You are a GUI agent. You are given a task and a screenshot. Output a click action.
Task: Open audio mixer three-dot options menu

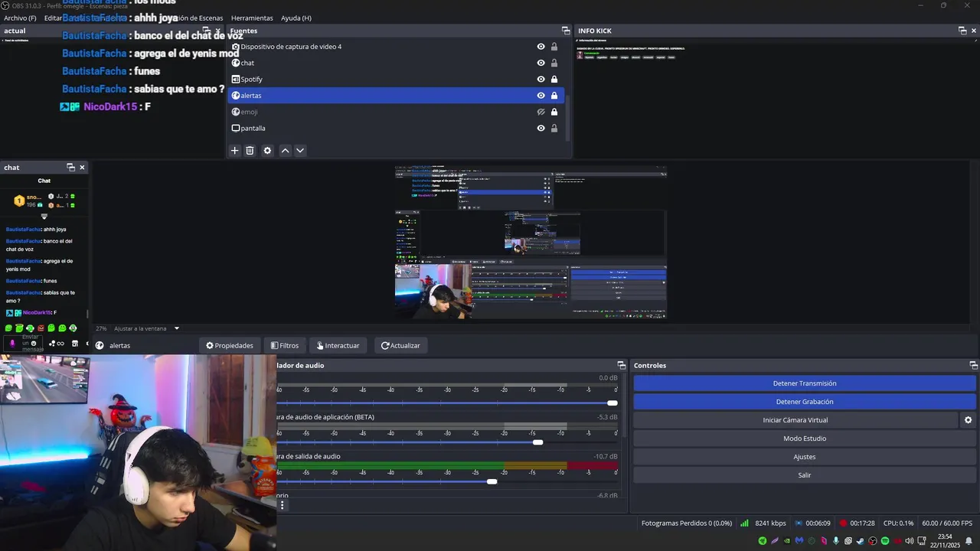tap(282, 505)
